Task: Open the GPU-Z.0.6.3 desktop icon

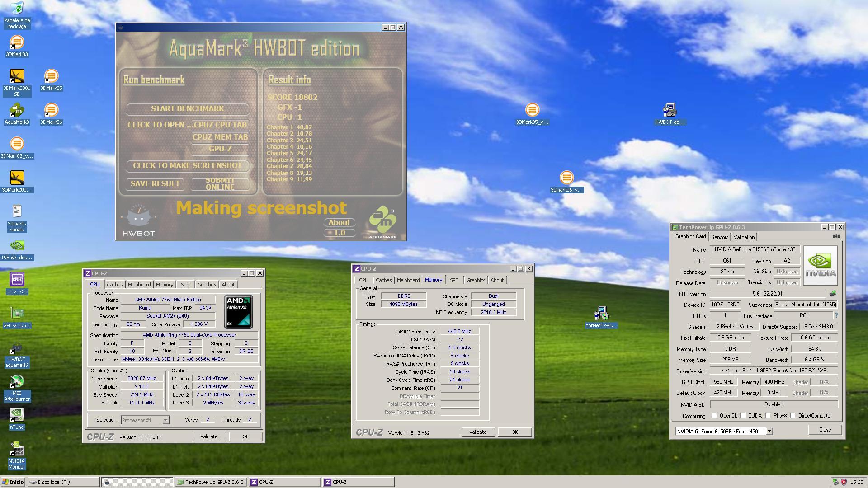Action: (x=17, y=317)
